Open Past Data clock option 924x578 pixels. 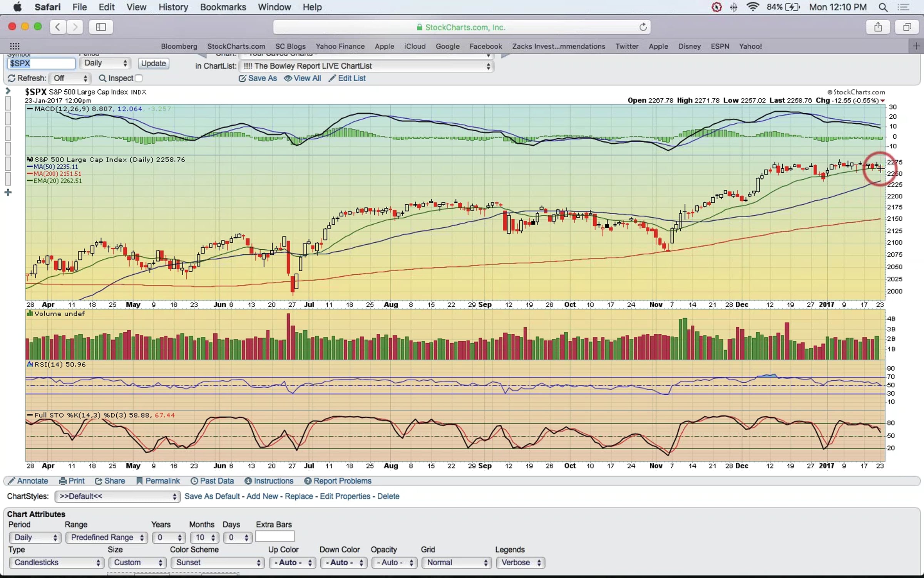[x=213, y=481]
